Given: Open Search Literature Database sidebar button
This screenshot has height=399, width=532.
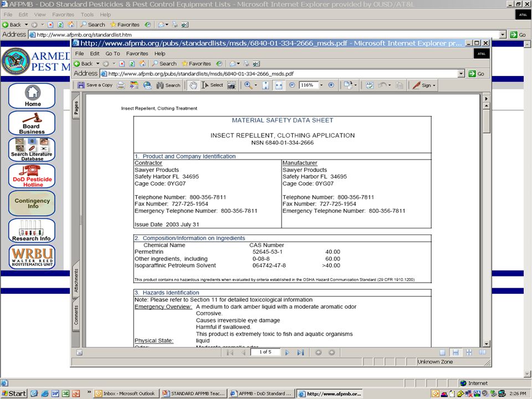Looking at the screenshot, I should [32, 149].
